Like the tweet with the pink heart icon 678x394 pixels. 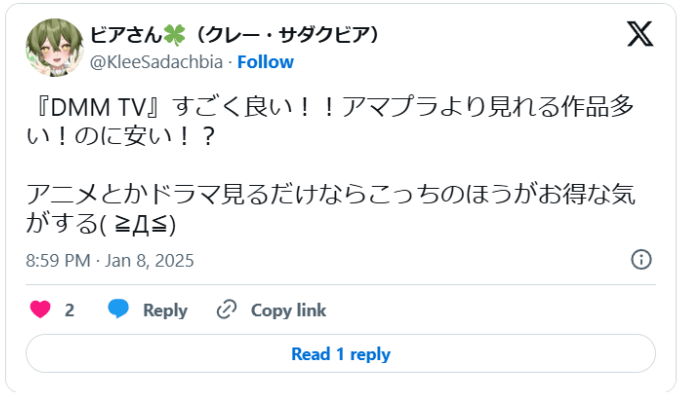(x=40, y=310)
